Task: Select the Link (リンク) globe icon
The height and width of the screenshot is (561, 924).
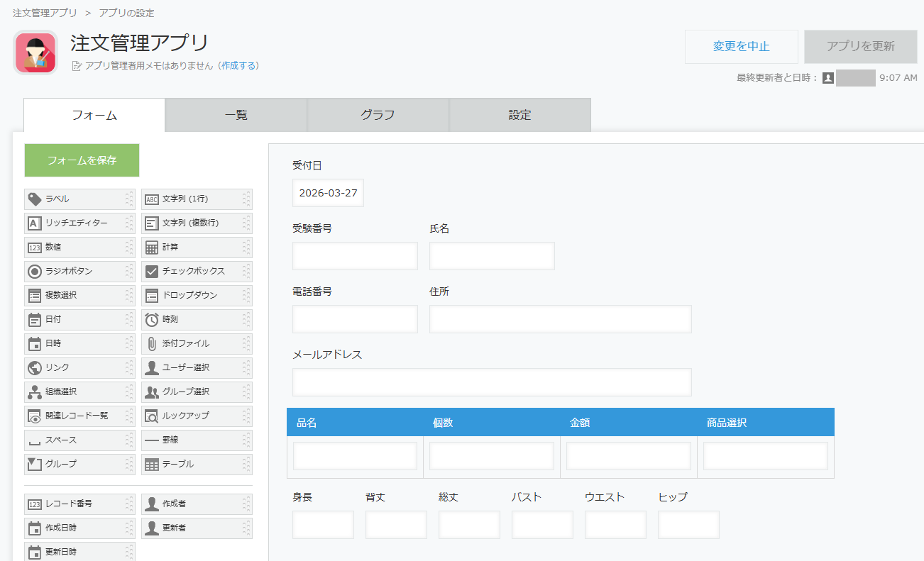Action: click(34, 368)
